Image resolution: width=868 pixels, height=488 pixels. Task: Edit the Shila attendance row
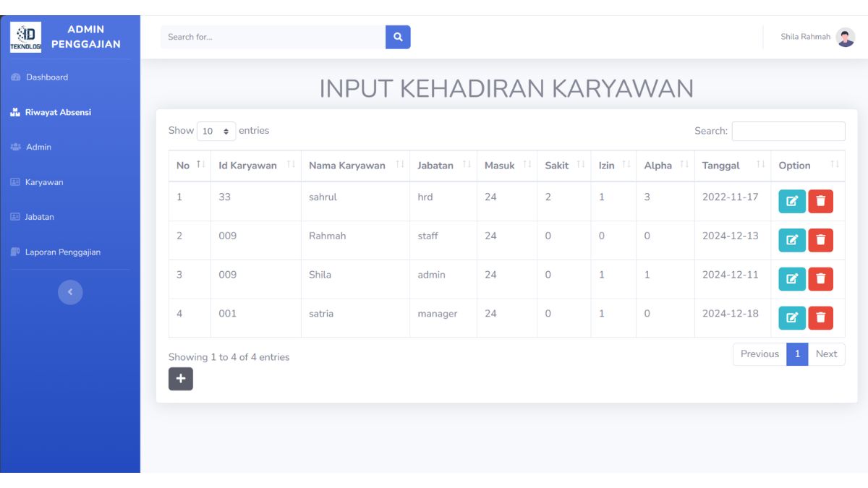point(792,279)
